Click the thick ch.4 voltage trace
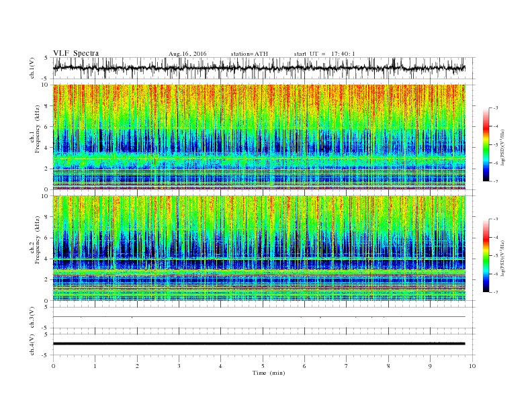Viewport: 532px width, 411px height. [x=259, y=344]
